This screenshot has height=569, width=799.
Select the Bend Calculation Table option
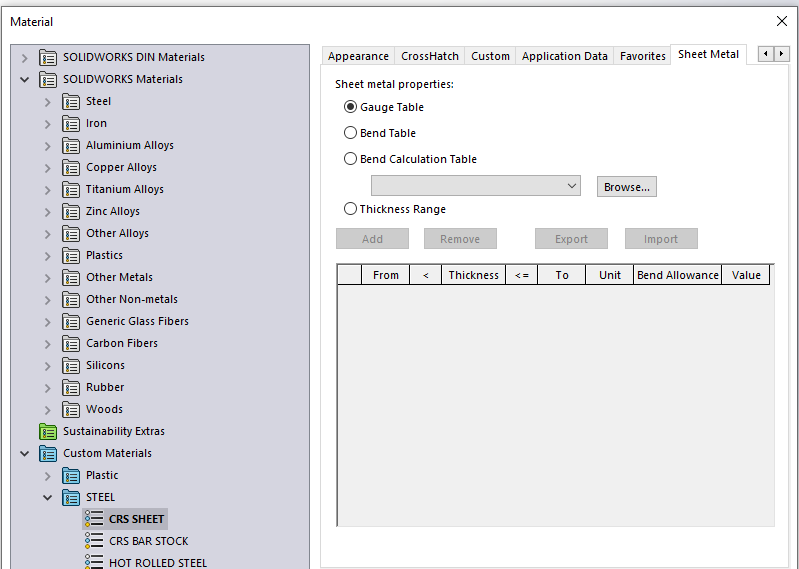350,159
